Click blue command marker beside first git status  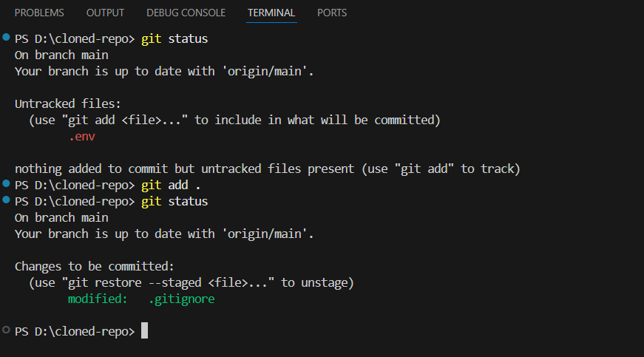point(7,37)
